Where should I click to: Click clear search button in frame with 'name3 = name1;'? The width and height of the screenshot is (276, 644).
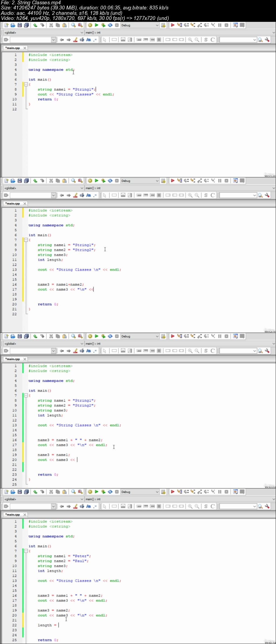point(6,351)
